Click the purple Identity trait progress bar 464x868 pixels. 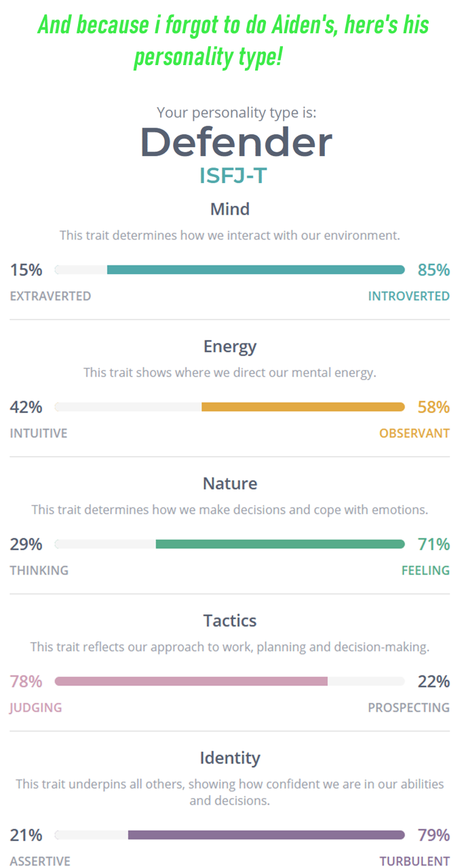(266, 835)
